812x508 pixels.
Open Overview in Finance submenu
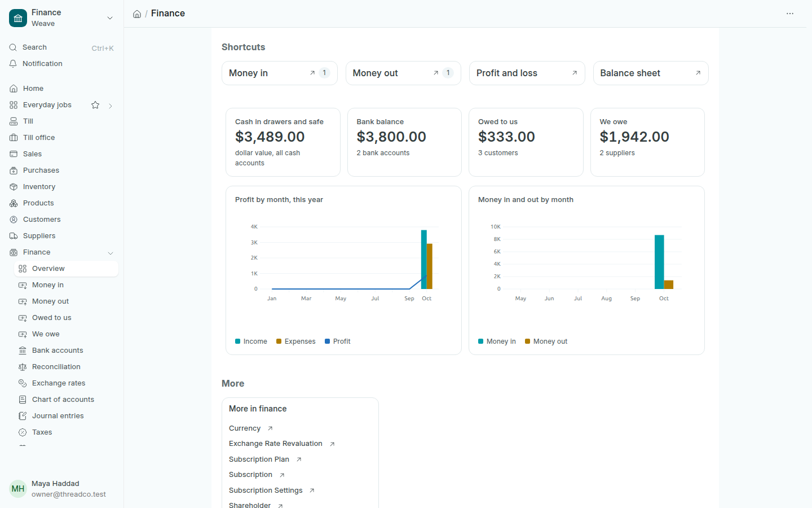pyautogui.click(x=66, y=269)
